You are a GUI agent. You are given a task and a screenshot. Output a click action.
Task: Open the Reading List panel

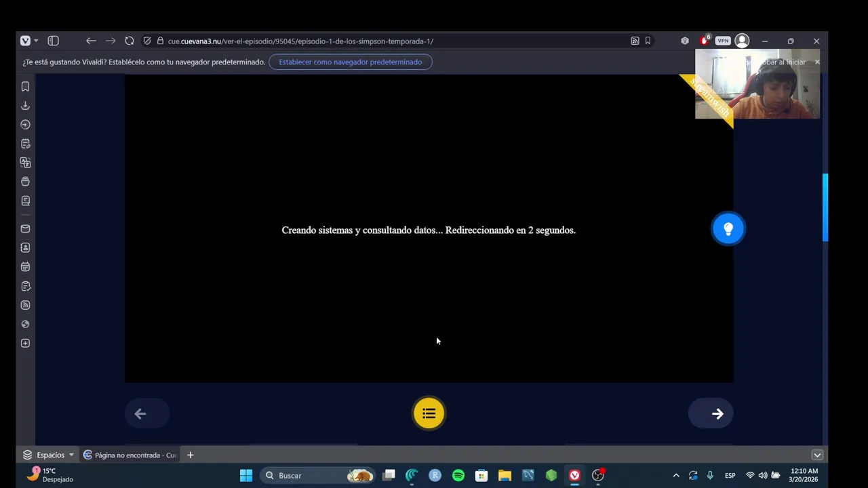25,201
